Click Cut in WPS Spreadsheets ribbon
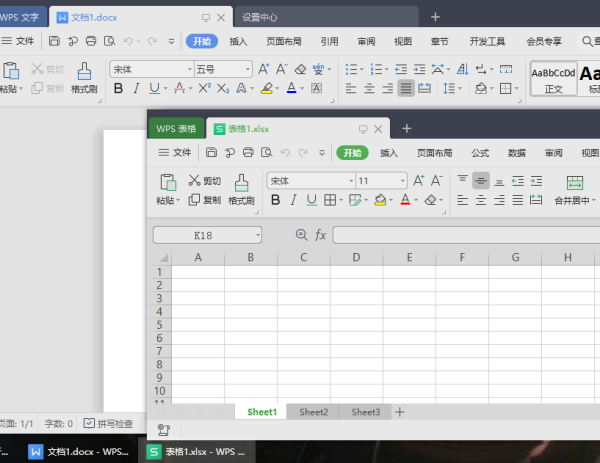This screenshot has height=463, width=600. click(204, 180)
